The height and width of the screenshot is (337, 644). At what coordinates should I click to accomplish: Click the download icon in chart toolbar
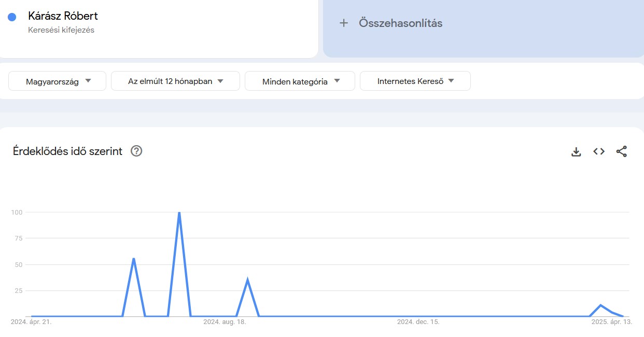coord(576,151)
